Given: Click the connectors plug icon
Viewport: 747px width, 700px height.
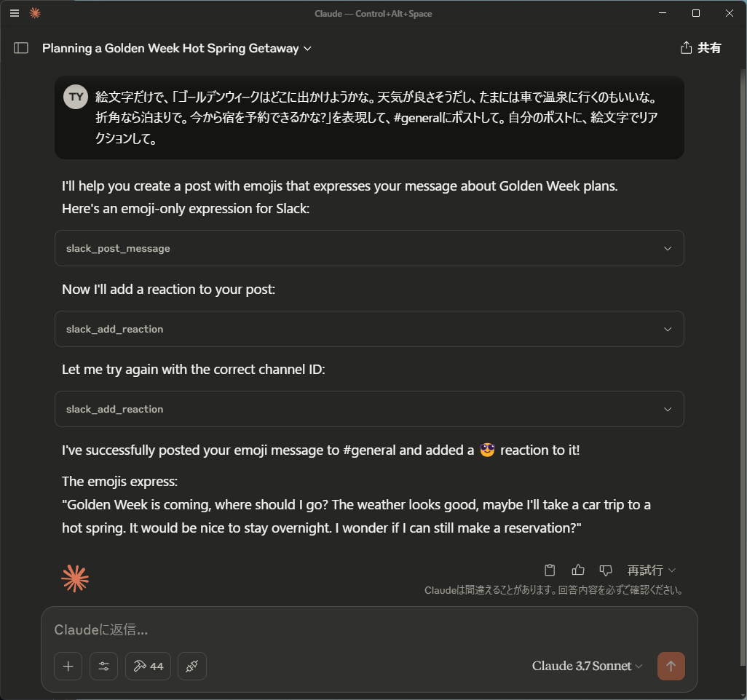Looking at the screenshot, I should click(x=191, y=666).
